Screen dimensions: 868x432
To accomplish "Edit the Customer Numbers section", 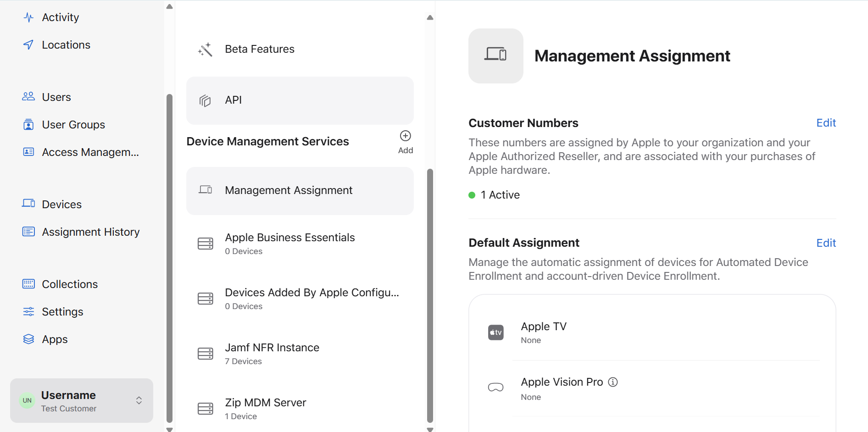I will point(826,123).
